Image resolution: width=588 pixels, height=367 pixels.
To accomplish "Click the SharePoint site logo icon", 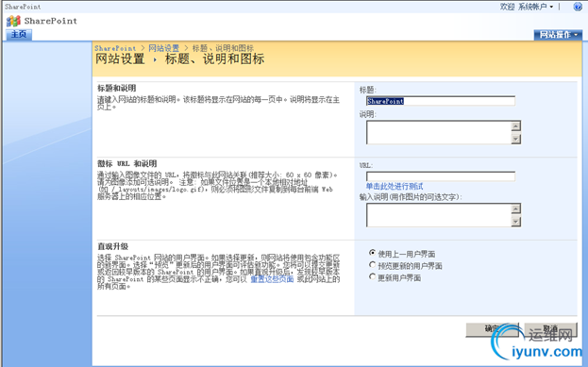I will (13, 21).
